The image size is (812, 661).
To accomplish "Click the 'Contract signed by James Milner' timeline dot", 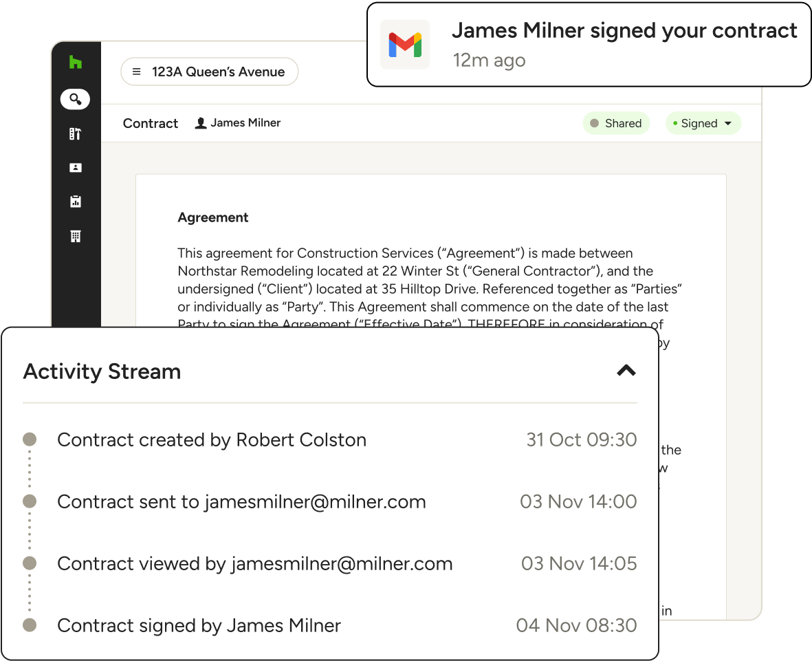I will (30, 625).
